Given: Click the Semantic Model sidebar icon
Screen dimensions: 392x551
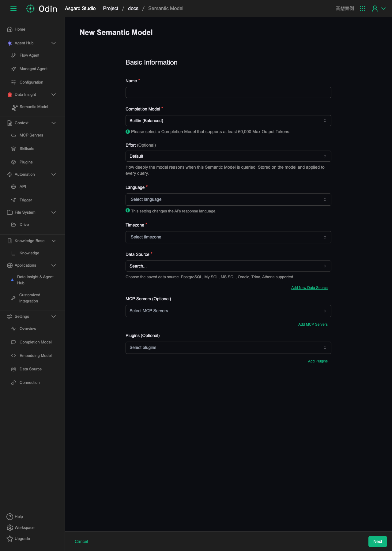Looking at the screenshot, I should (x=15, y=108).
